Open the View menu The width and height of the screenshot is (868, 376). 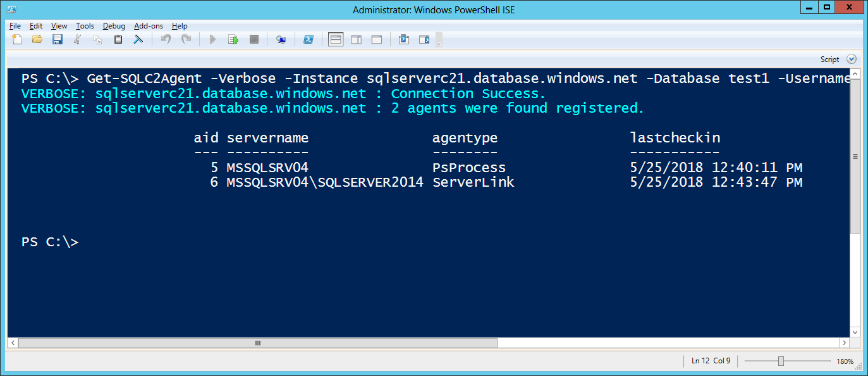pyautogui.click(x=59, y=26)
